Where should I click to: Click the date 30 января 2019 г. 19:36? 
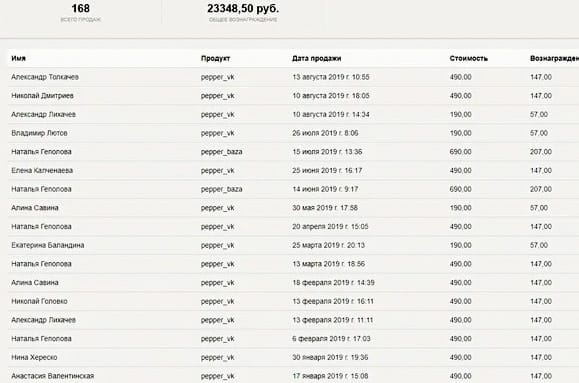click(330, 358)
